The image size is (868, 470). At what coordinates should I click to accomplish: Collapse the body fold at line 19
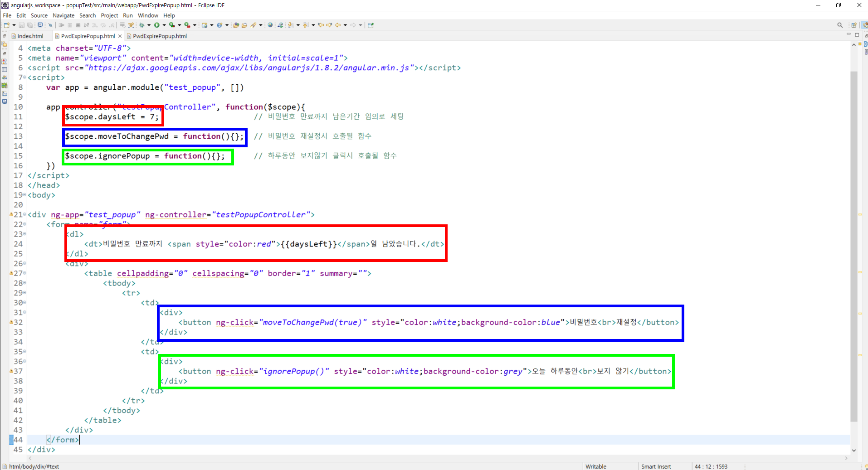tap(25, 195)
